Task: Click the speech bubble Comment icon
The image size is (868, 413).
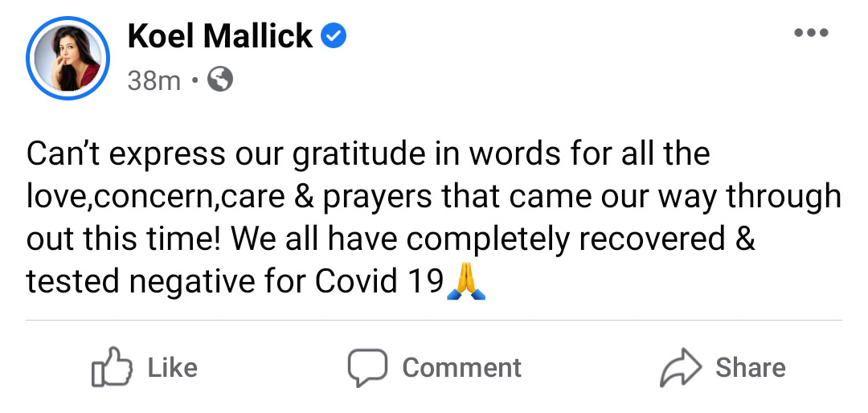Action: (367, 368)
